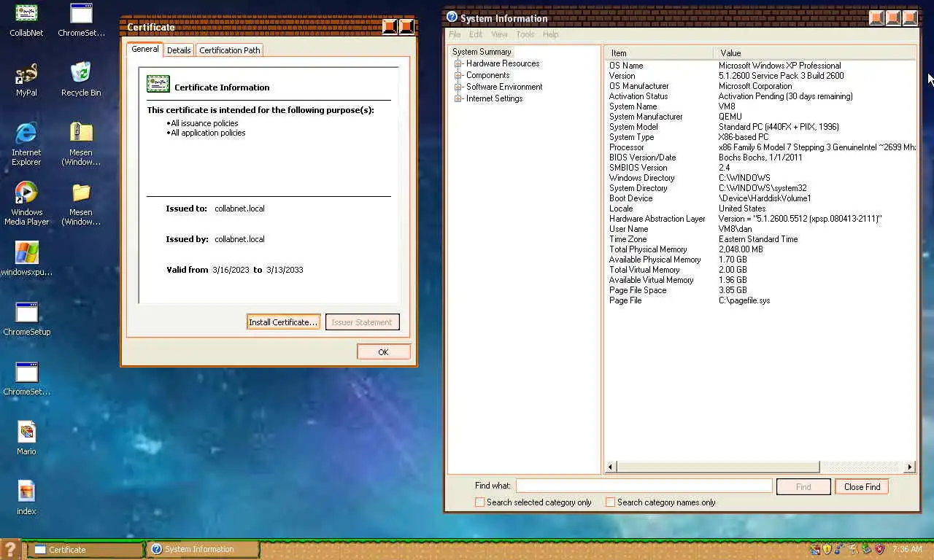Image resolution: width=934 pixels, height=560 pixels.
Task: Select the BIOS Version/Date row
Action: click(x=760, y=157)
